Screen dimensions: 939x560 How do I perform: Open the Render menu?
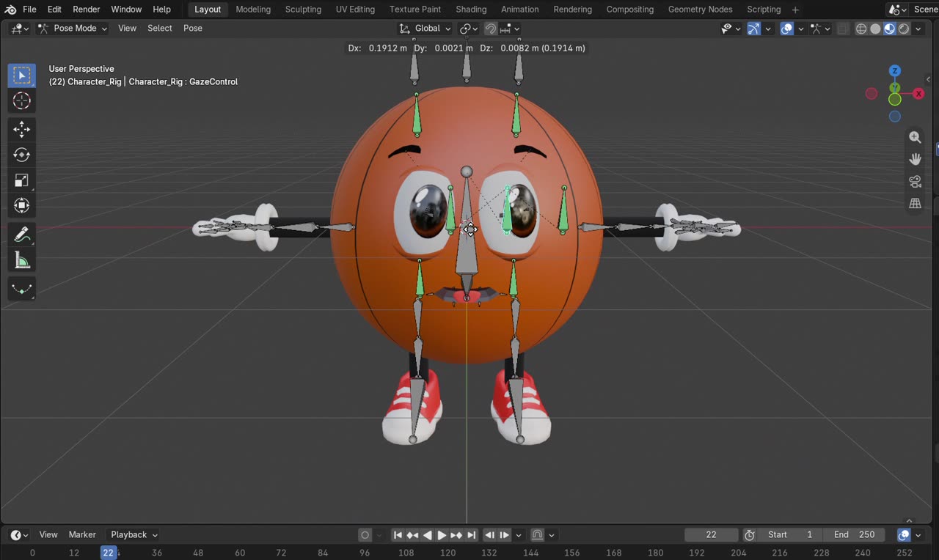point(87,10)
